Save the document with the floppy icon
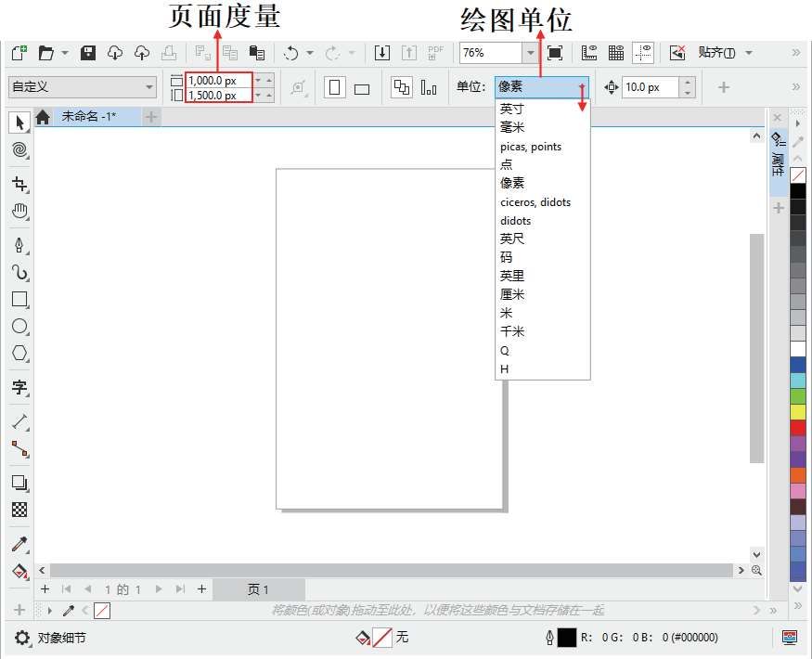812x659 pixels. [x=88, y=53]
